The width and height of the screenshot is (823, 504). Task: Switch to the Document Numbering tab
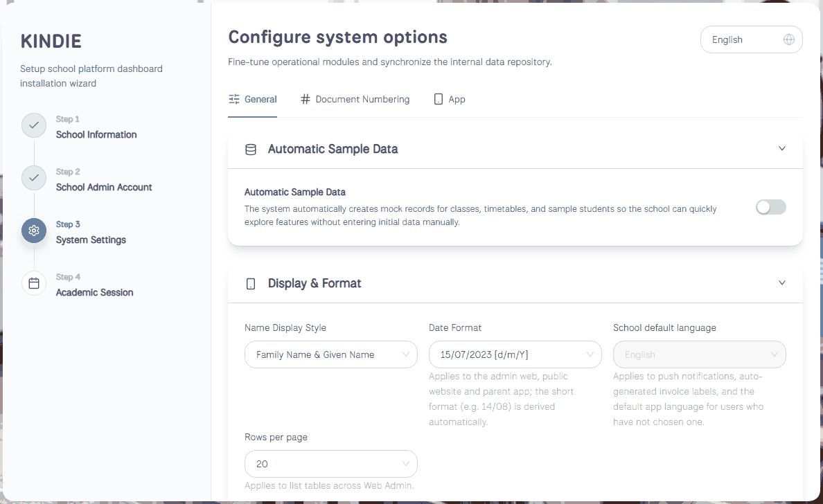(x=355, y=99)
